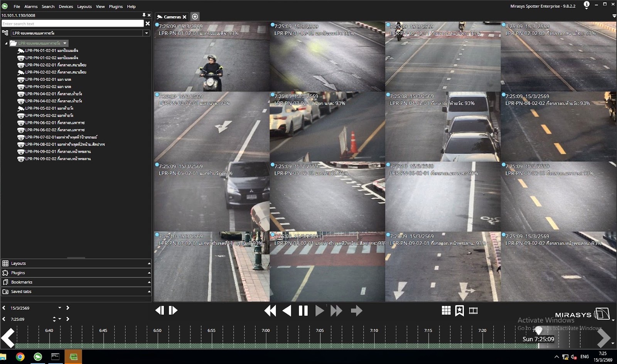
Task: Open the time dropdown next to 7:25:09
Action: point(60,319)
